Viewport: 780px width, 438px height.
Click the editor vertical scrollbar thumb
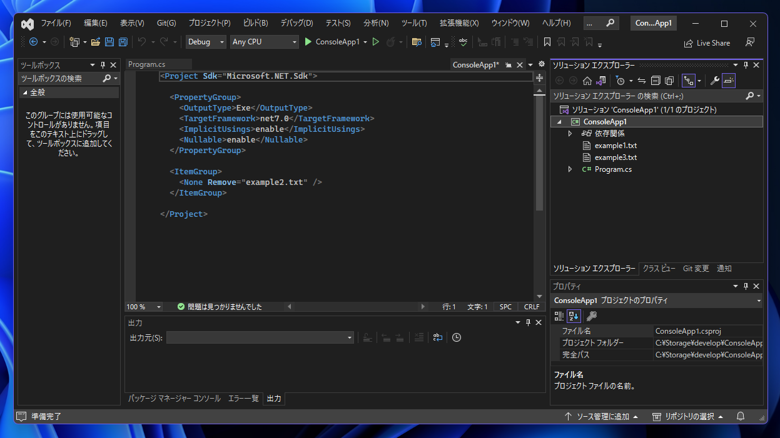tap(539, 154)
